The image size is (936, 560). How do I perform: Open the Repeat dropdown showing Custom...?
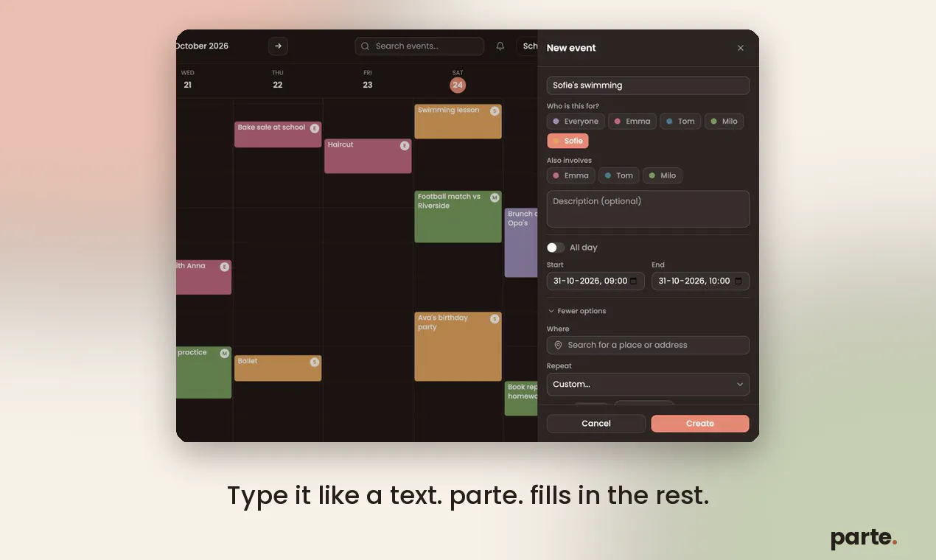(x=648, y=384)
